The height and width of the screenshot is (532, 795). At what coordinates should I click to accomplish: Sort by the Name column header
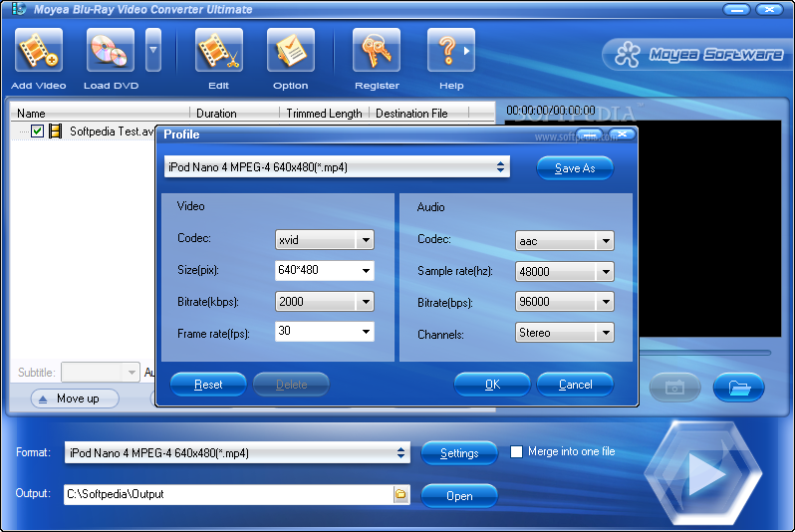(x=101, y=114)
